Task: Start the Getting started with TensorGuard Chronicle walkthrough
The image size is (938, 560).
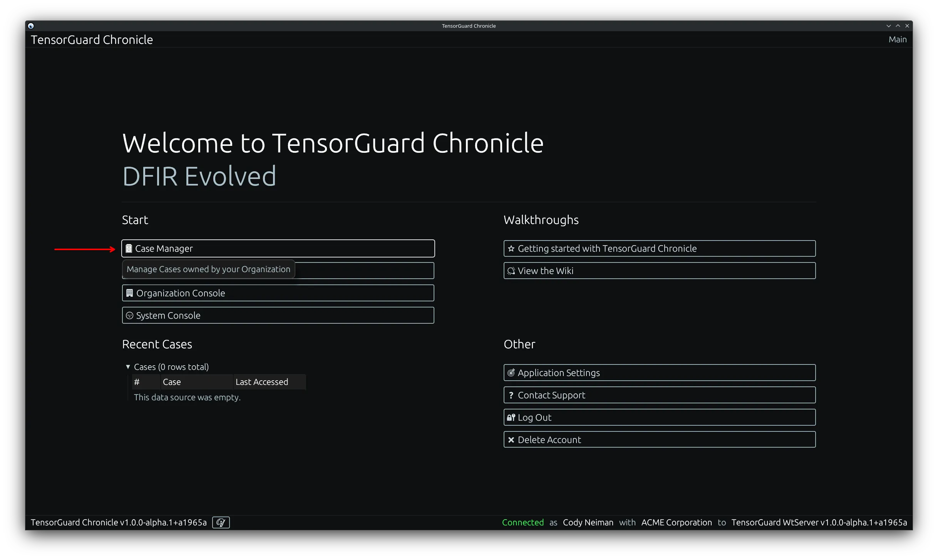Action: 659,248
